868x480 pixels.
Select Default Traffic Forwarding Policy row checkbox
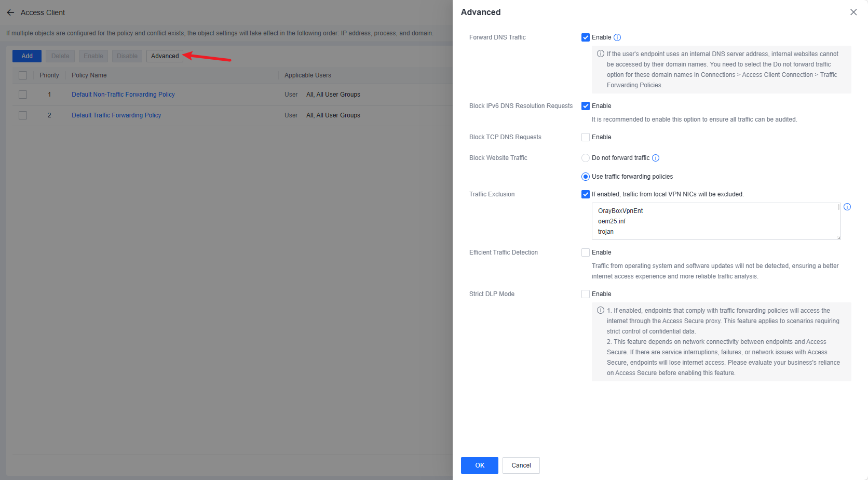(x=23, y=115)
